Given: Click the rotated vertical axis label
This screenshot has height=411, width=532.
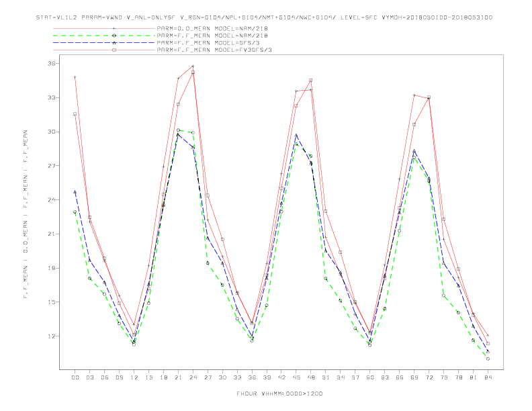Looking at the screenshot, I should pyautogui.click(x=26, y=214).
